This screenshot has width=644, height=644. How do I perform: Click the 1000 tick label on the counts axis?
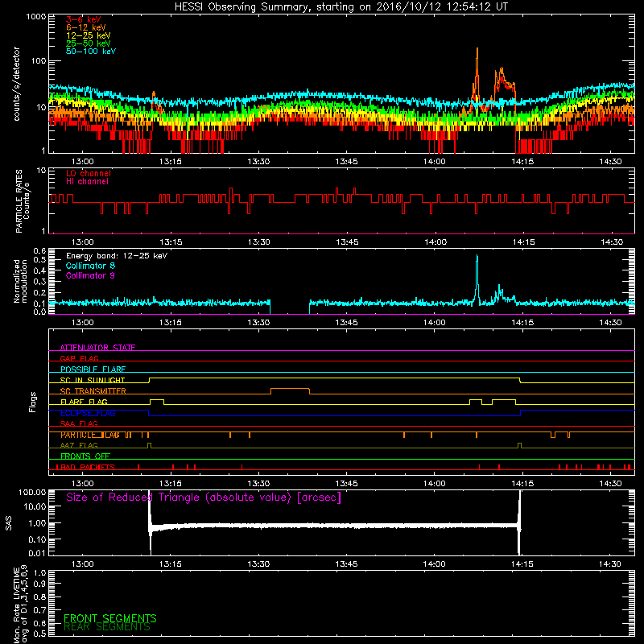(x=36, y=17)
